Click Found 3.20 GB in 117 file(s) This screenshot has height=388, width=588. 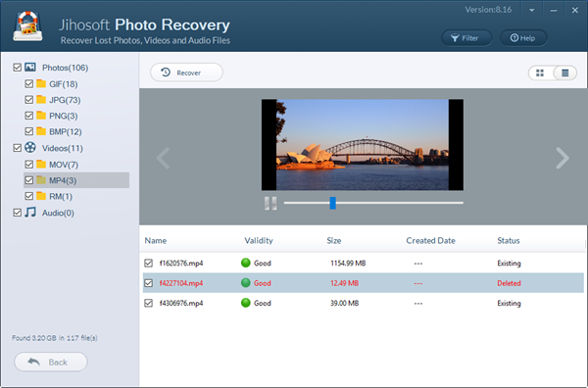(x=54, y=338)
